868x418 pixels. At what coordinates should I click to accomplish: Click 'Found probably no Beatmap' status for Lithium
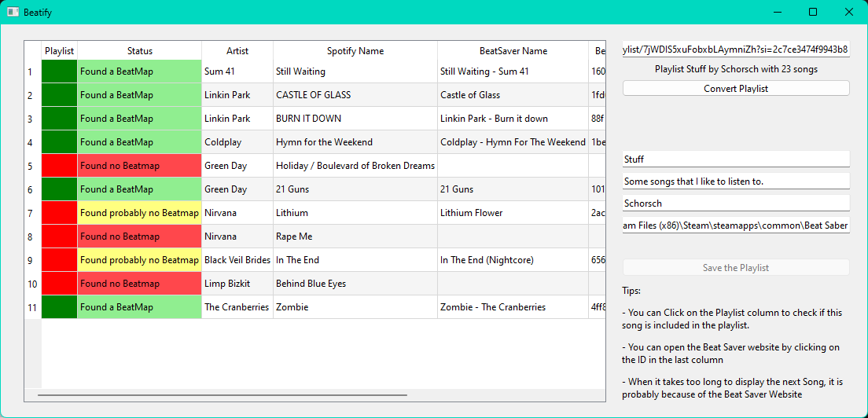139,213
